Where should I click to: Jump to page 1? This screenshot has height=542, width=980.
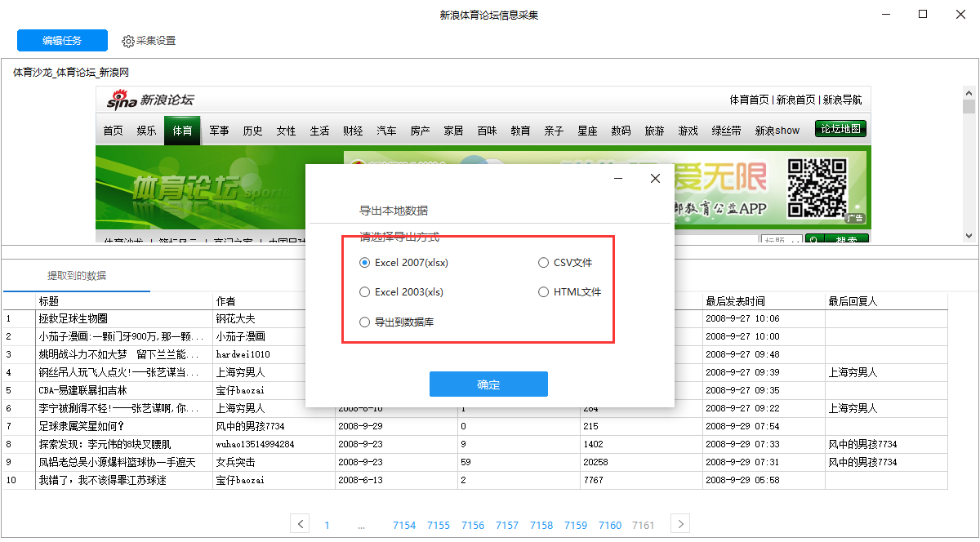click(327, 525)
